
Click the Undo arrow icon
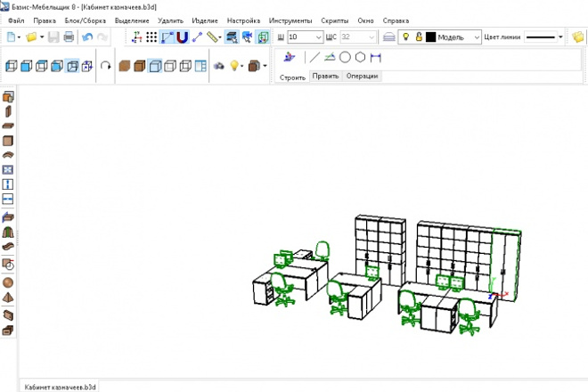(87, 37)
